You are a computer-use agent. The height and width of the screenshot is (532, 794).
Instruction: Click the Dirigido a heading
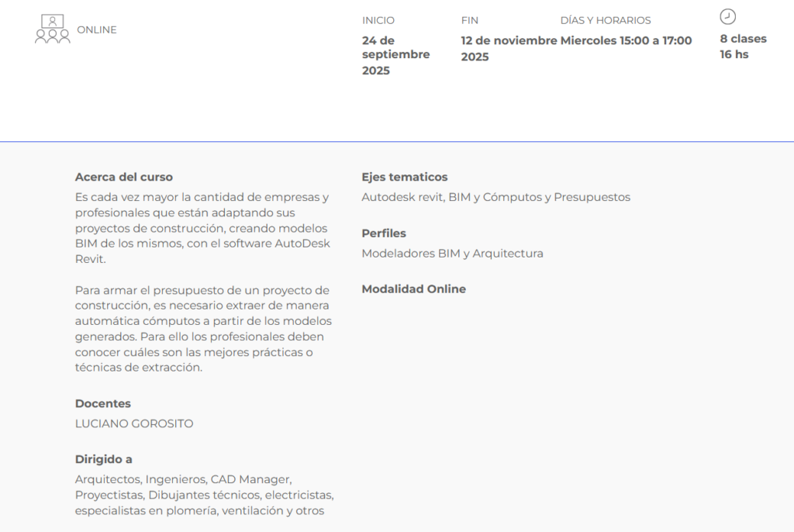(x=104, y=459)
